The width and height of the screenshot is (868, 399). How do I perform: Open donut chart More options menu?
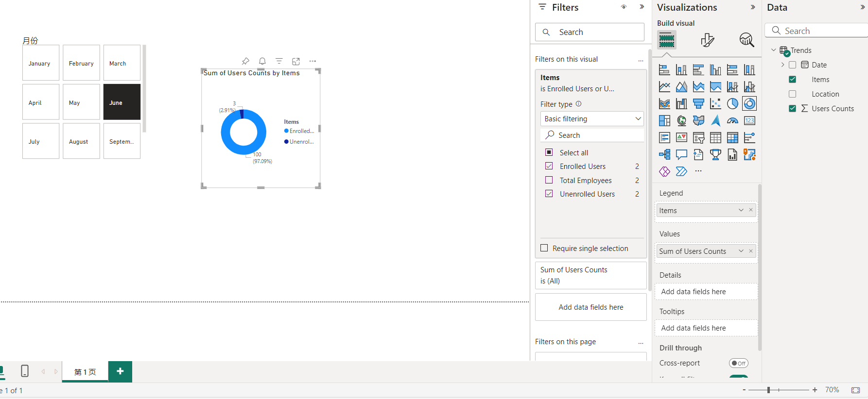(x=312, y=61)
